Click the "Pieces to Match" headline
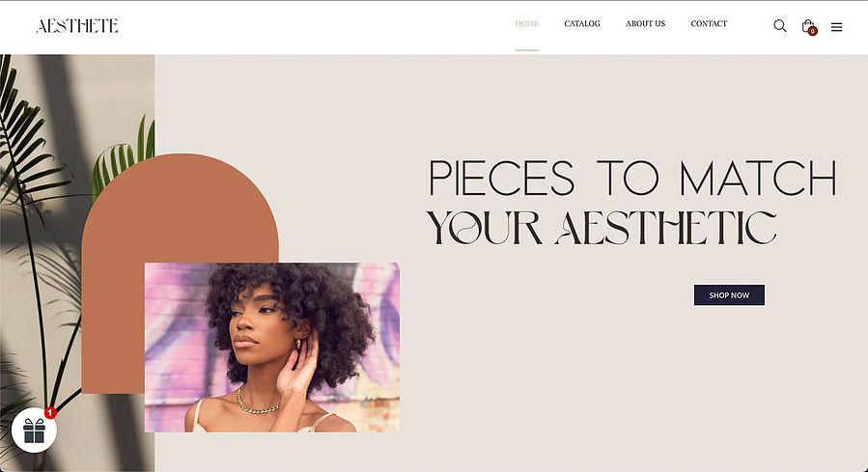 632,179
